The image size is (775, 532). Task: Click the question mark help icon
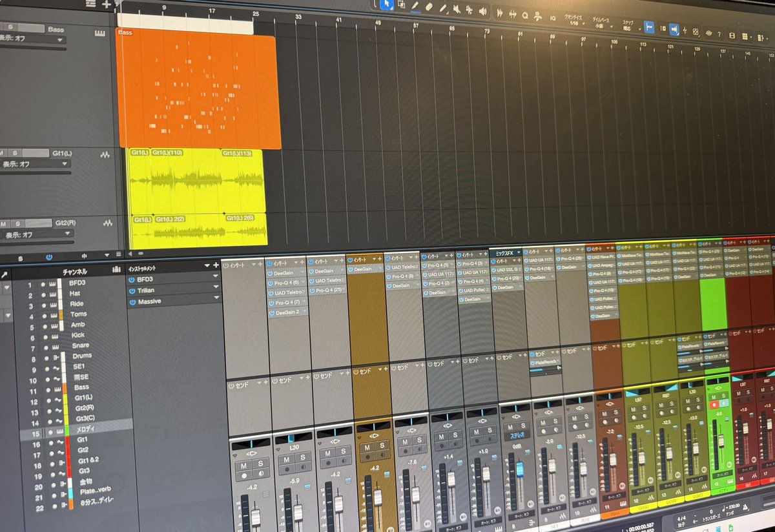point(719,34)
